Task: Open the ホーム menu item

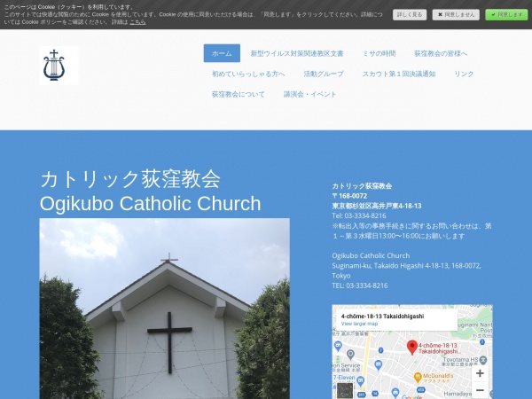Action: point(222,53)
